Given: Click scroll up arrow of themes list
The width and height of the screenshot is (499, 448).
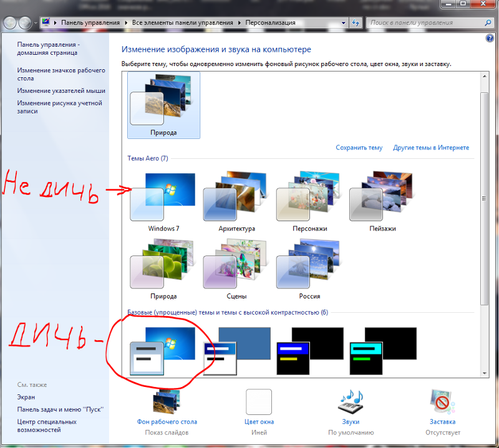Looking at the screenshot, I should [x=485, y=76].
